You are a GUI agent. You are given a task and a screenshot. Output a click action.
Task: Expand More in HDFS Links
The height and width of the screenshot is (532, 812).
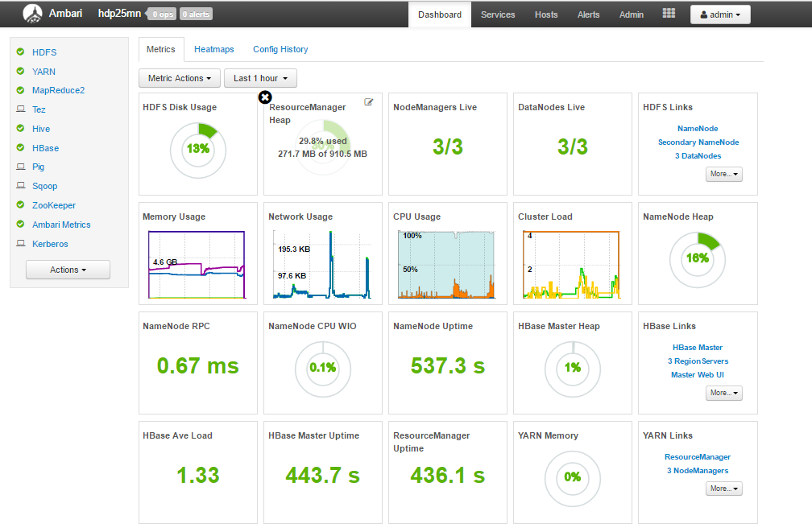(723, 174)
